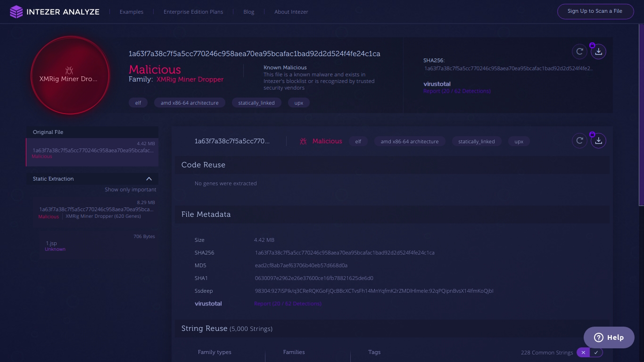644x362 pixels.
Task: Click the Families column header
Action: pos(294,352)
